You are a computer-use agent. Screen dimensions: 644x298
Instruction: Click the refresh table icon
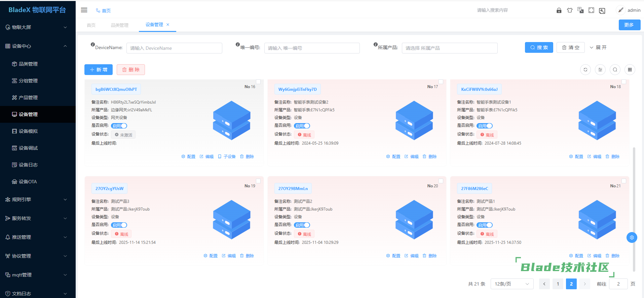585,70
